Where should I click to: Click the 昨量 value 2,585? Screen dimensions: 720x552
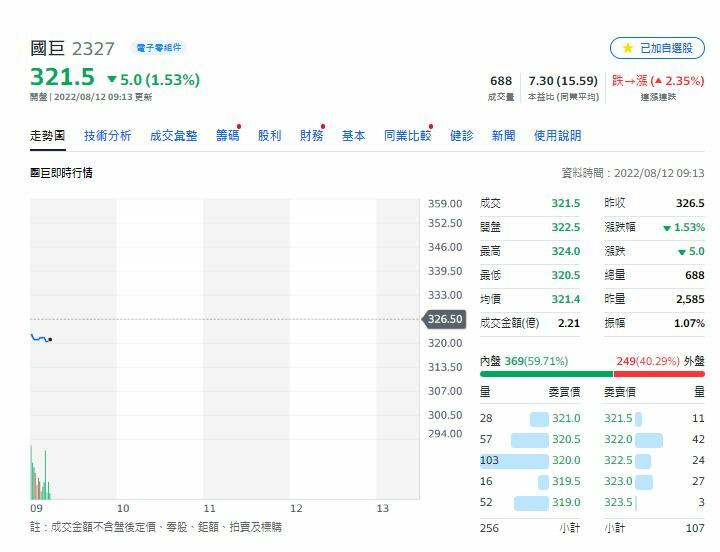[690, 299]
